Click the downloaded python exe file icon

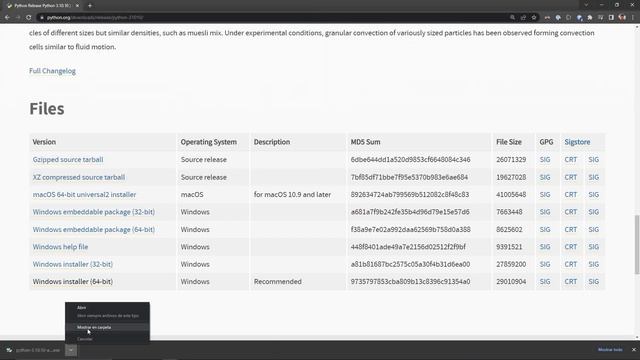[9, 350]
